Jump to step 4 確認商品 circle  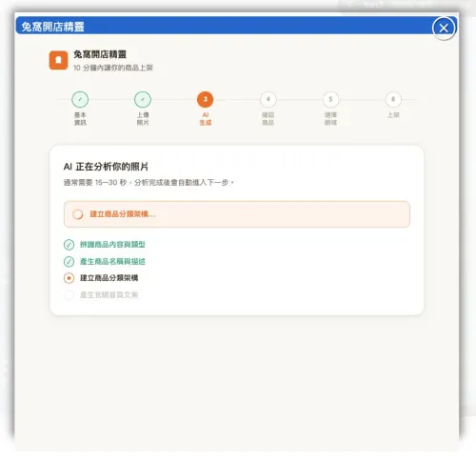point(268,99)
